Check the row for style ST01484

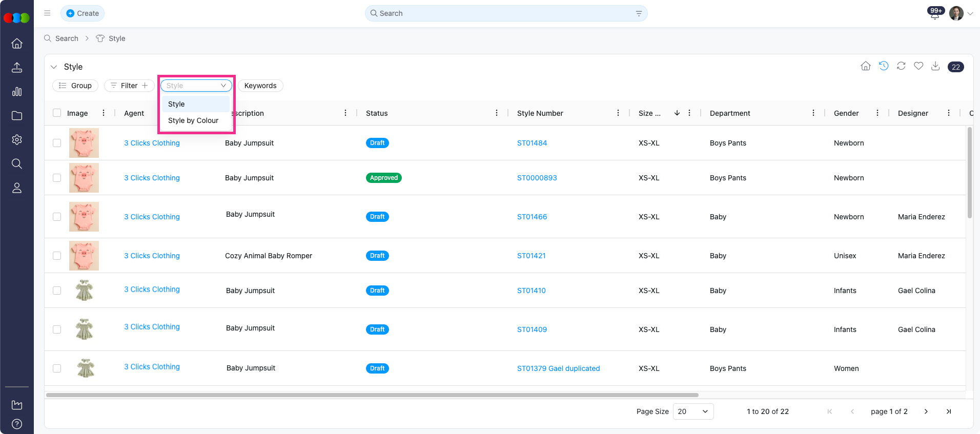click(57, 143)
